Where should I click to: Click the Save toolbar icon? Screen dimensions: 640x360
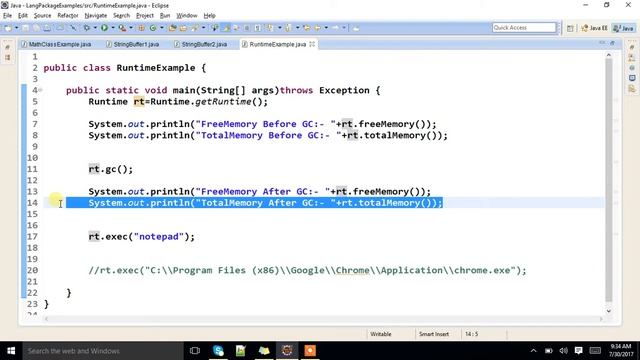25,28
